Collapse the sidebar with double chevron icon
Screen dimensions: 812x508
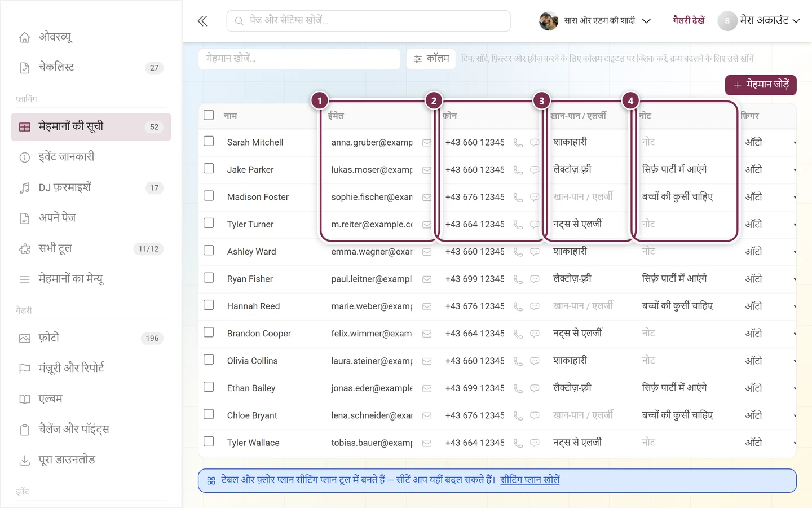coord(202,21)
